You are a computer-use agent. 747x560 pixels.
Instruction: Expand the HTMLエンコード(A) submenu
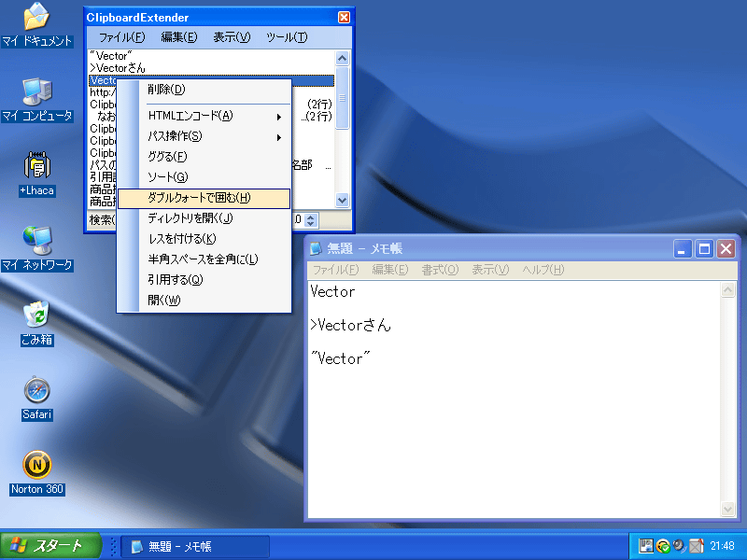(x=204, y=116)
